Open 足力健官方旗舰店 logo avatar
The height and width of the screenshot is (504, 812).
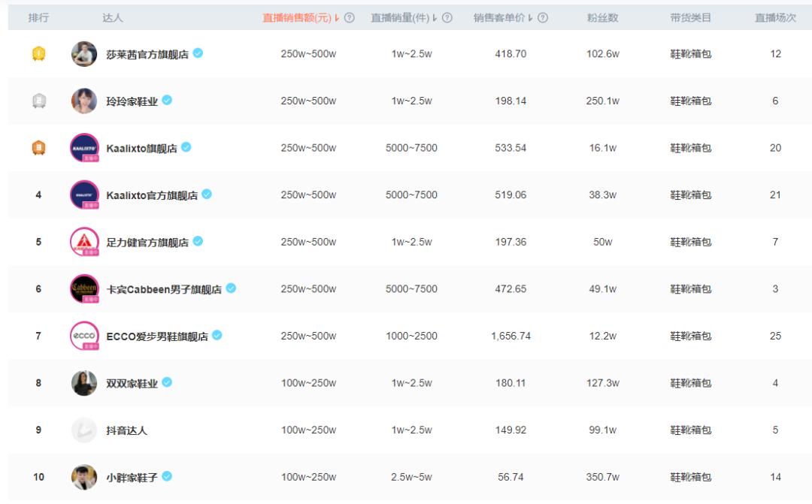[84, 242]
